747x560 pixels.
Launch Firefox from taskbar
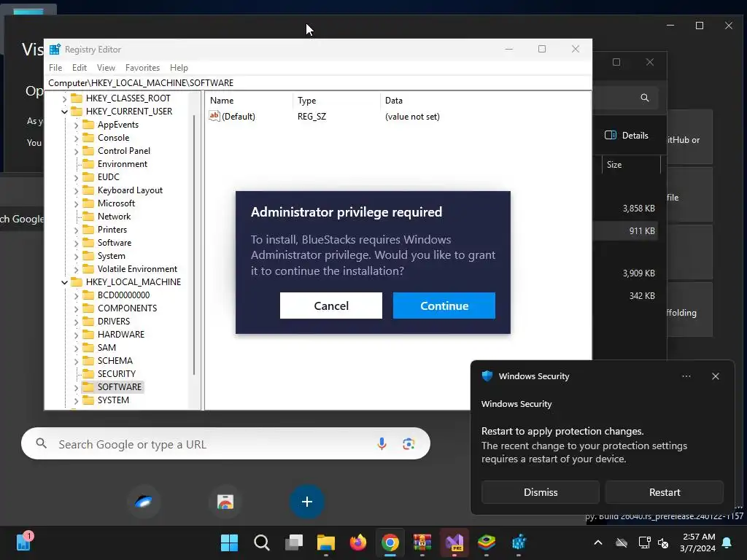pyautogui.click(x=358, y=542)
